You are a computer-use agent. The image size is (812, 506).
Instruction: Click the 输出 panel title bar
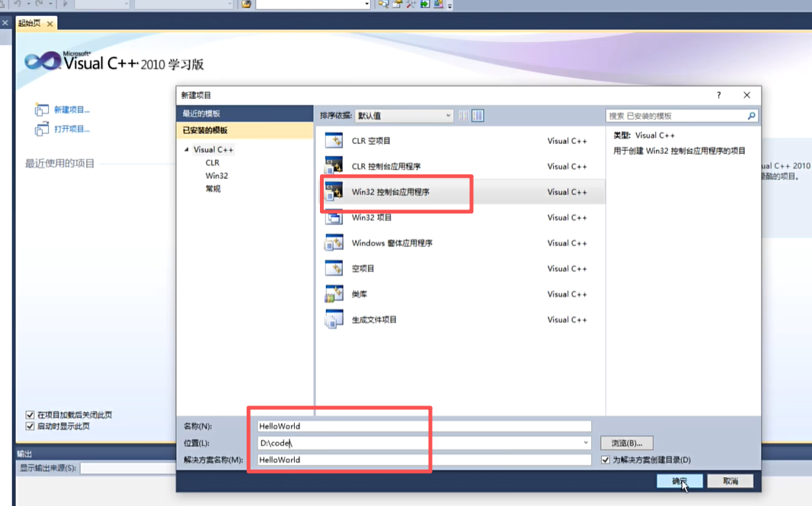(96, 453)
